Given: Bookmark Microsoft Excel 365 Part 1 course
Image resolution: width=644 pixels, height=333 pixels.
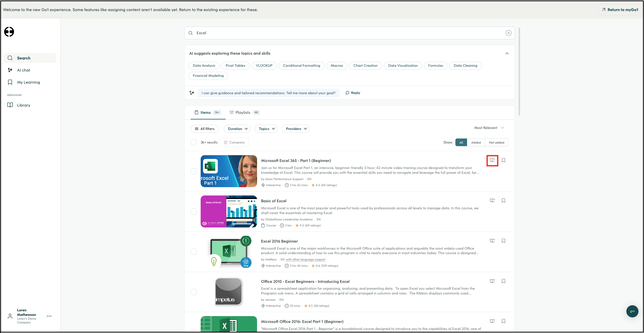Looking at the screenshot, I should 504,160.
